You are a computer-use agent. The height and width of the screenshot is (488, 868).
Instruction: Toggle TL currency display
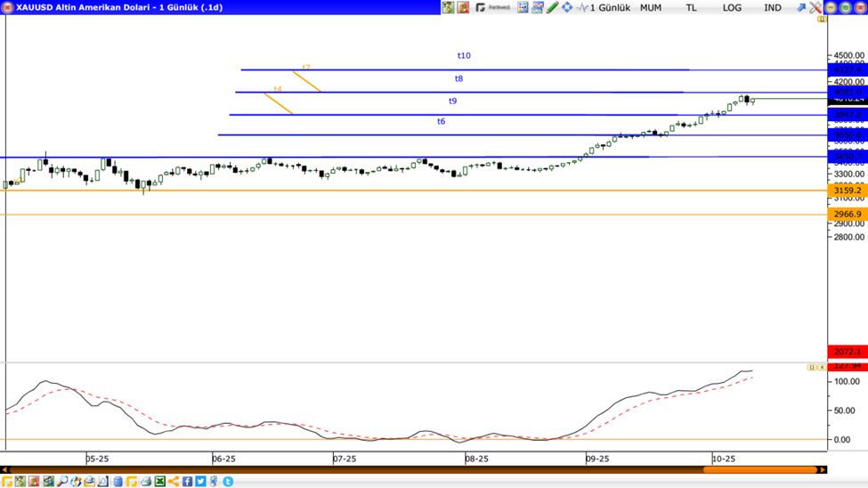tap(691, 7)
